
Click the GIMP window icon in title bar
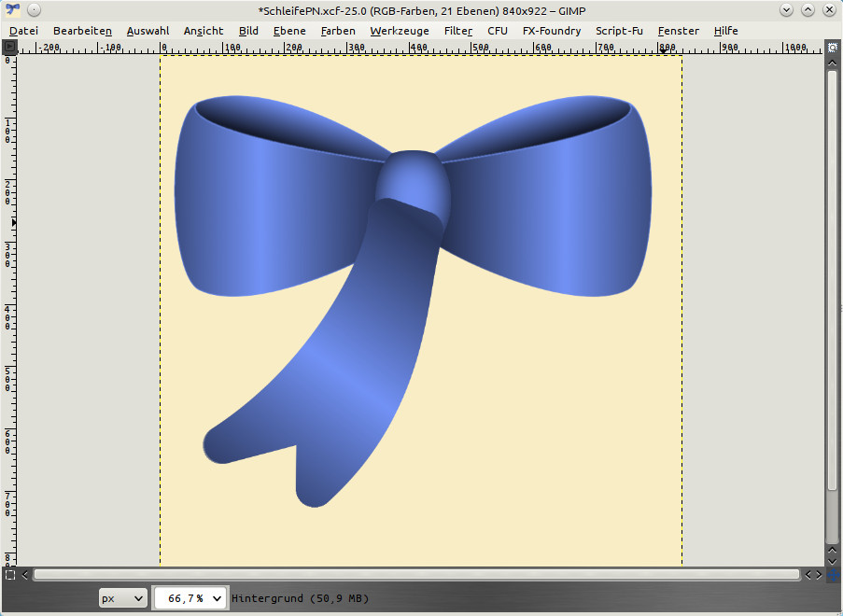click(12, 9)
